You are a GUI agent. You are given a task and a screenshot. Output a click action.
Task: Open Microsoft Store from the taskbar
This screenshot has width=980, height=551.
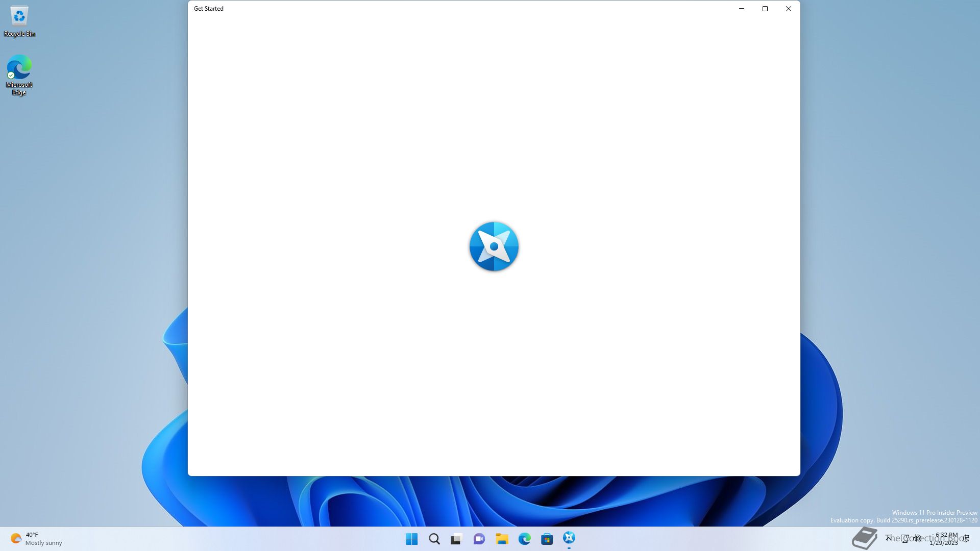[547, 539]
